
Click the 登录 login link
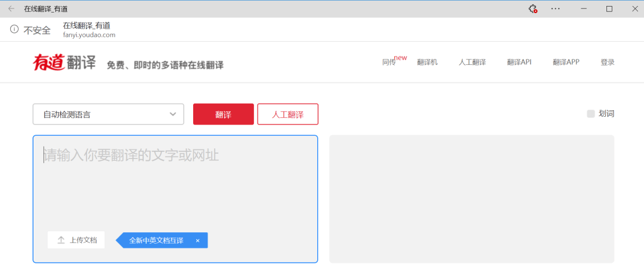click(x=608, y=63)
